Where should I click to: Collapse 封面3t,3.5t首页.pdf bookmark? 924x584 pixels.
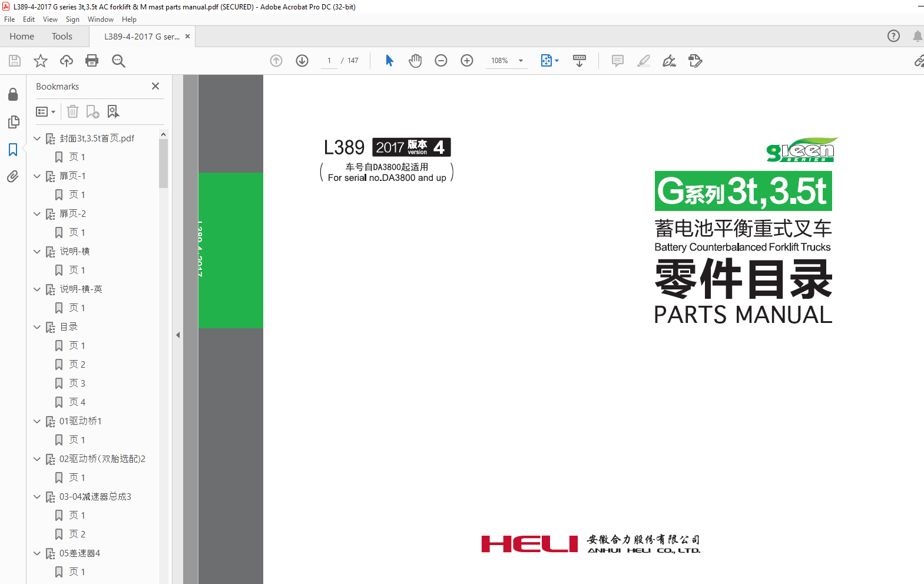[x=37, y=138]
